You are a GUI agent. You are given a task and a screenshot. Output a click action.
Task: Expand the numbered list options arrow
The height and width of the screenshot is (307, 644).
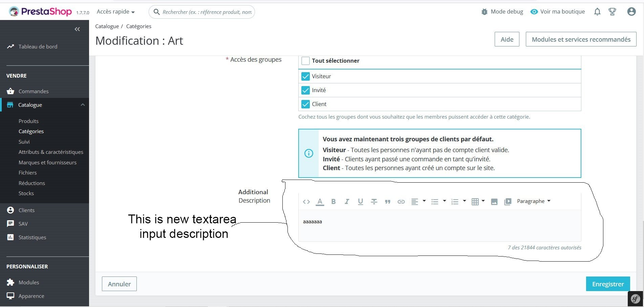(465, 201)
